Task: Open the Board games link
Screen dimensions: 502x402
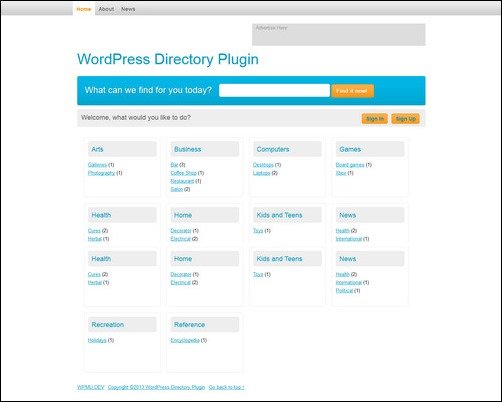Action: coord(350,165)
